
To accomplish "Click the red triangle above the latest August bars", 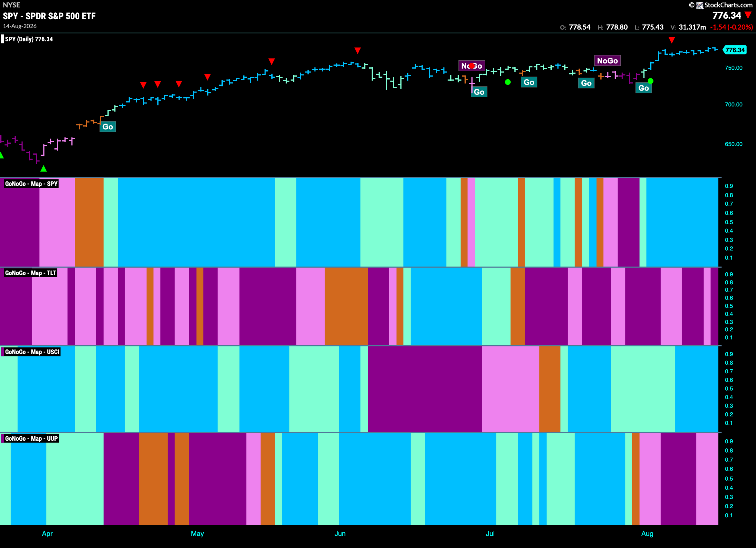I will [672, 40].
